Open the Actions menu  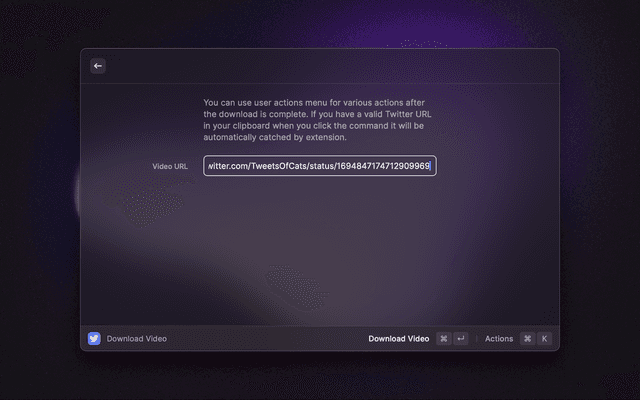click(498, 339)
